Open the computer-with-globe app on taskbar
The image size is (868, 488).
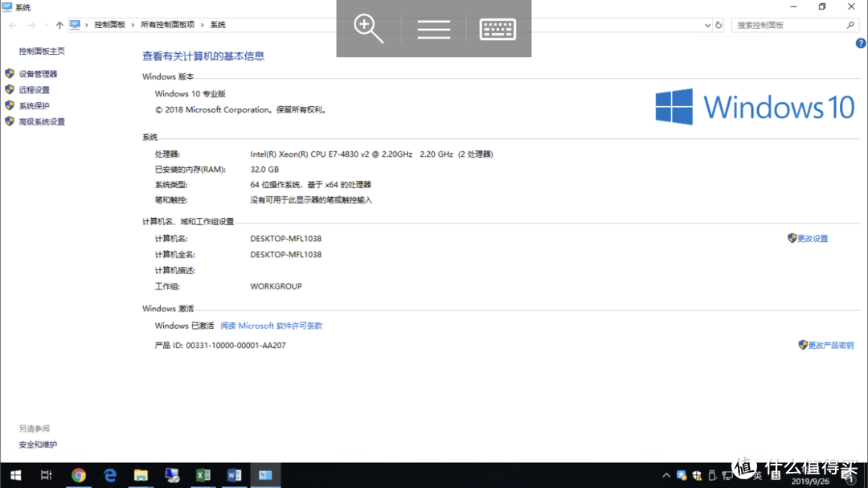click(x=172, y=475)
